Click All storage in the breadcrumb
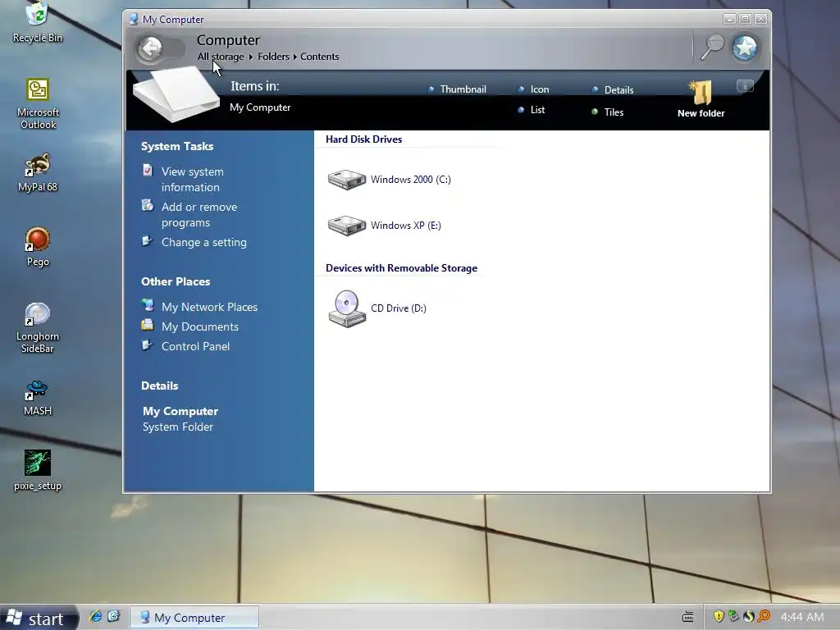This screenshot has height=630, width=840. [220, 57]
